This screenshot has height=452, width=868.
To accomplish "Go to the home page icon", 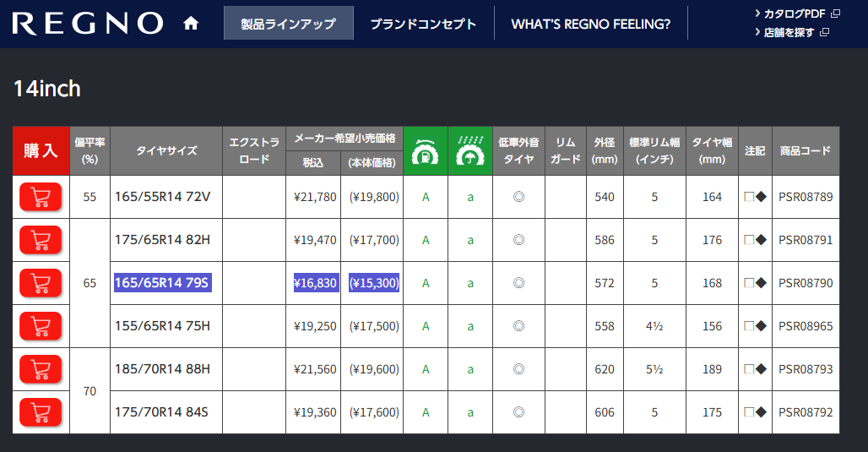I will coord(191,24).
